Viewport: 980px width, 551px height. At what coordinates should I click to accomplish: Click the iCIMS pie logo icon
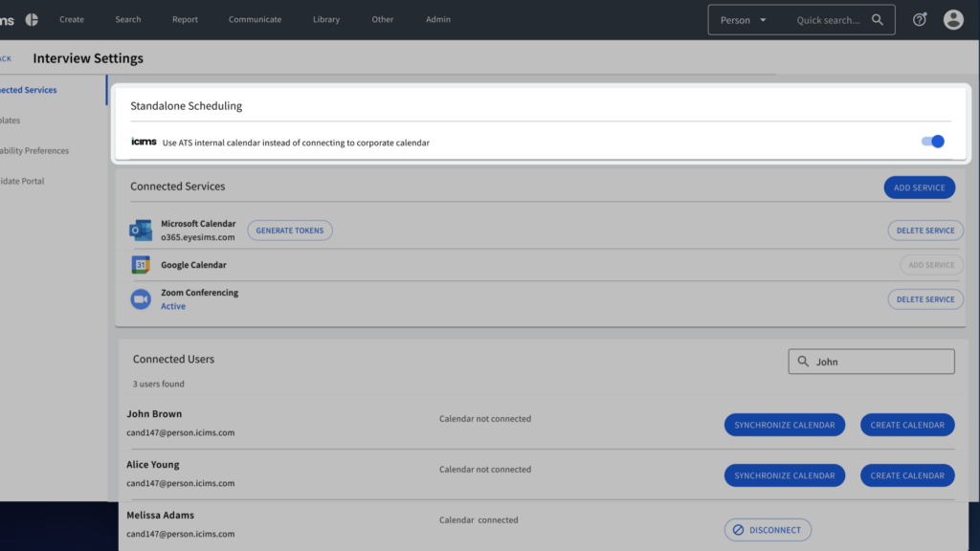[32, 19]
